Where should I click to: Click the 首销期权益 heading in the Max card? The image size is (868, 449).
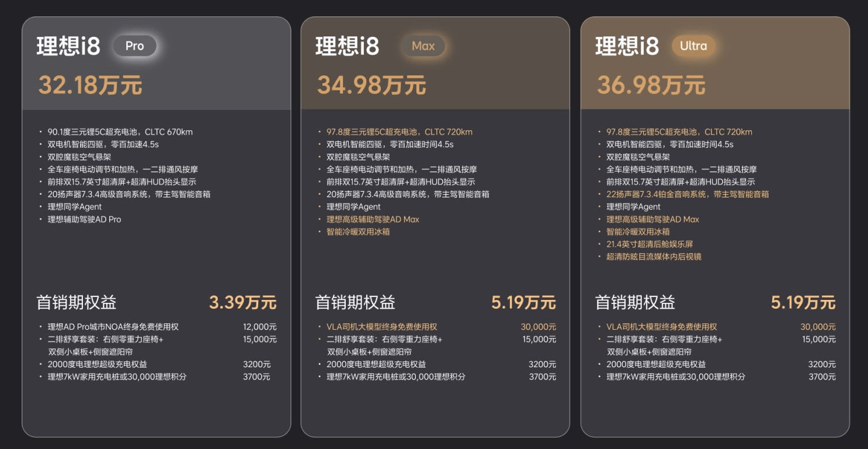point(355,302)
